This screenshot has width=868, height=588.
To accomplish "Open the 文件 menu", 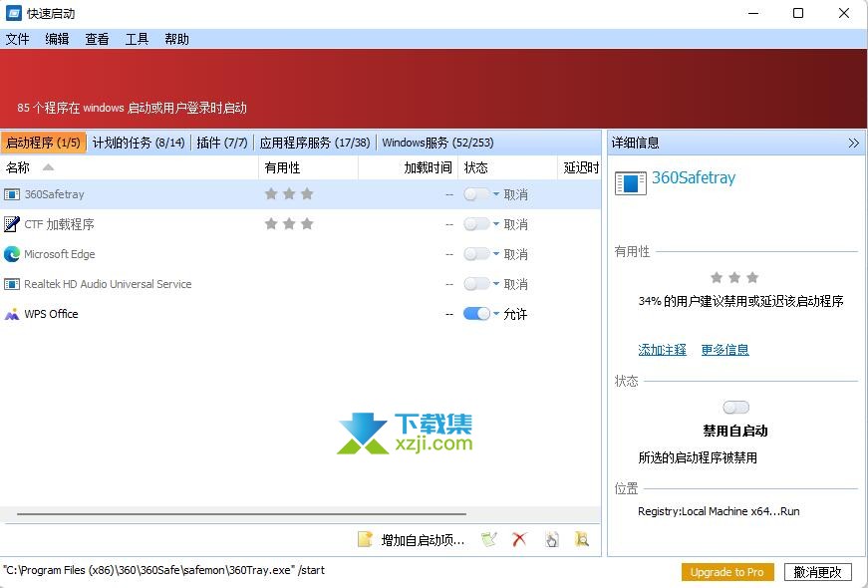I will pyautogui.click(x=17, y=39).
